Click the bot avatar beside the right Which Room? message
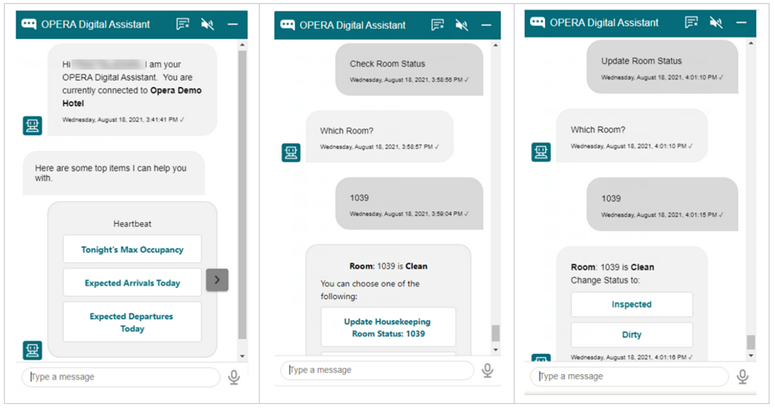Image resolution: width=775 pixels, height=411 pixels. tap(541, 152)
